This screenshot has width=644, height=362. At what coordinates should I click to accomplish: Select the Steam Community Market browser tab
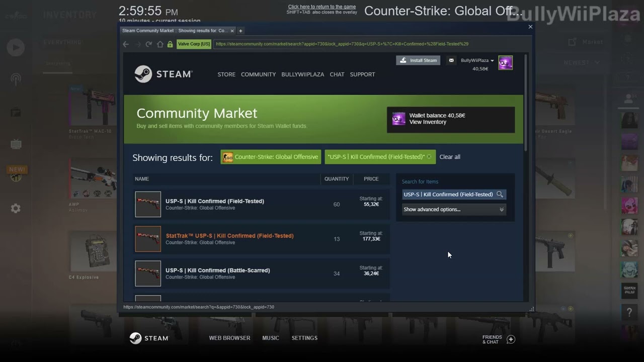point(178,31)
